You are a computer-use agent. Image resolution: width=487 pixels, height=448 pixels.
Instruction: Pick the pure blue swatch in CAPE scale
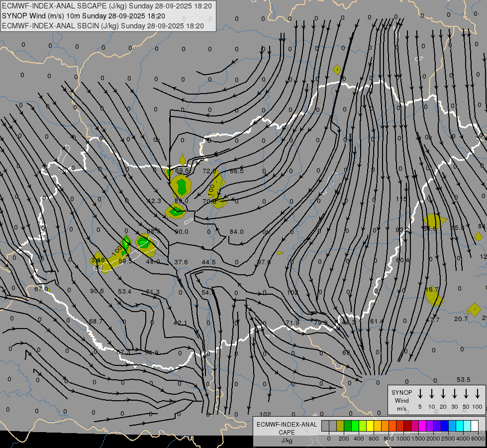[444, 426]
